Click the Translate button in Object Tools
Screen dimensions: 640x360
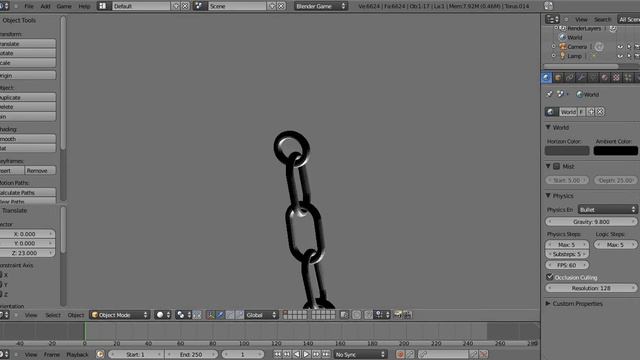pyautogui.click(x=28, y=43)
